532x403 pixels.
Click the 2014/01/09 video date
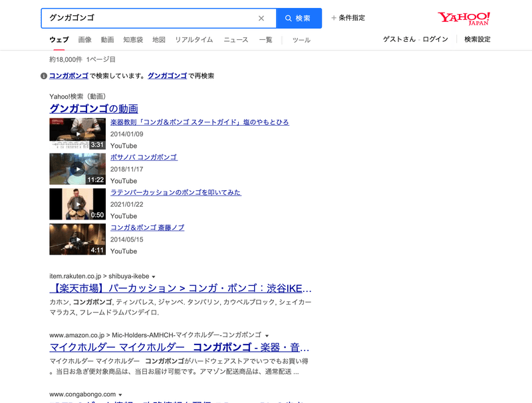[x=126, y=134]
